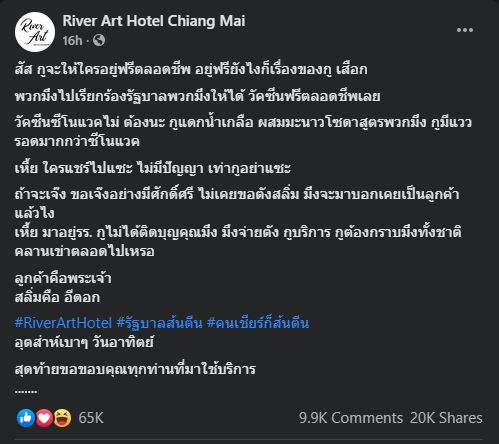499x444 pixels.
Task: Click the Haha laughing reaction icon
Action: (62, 418)
